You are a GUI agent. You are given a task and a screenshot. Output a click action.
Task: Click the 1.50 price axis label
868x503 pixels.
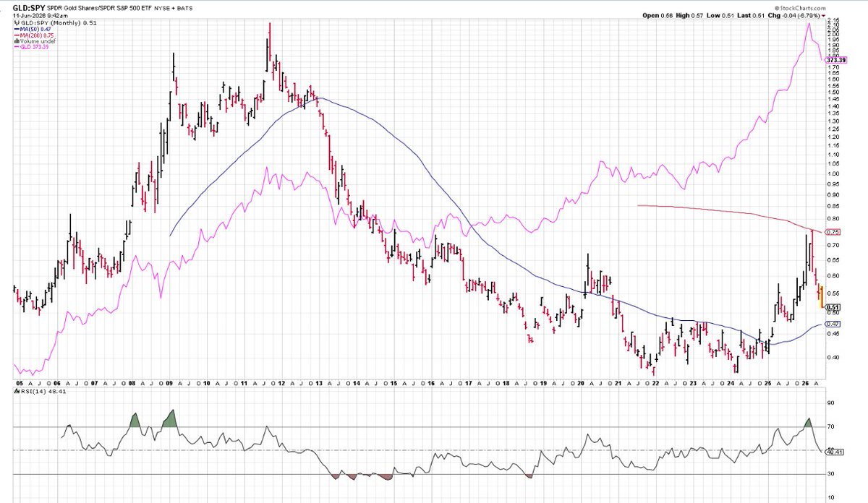(x=832, y=93)
